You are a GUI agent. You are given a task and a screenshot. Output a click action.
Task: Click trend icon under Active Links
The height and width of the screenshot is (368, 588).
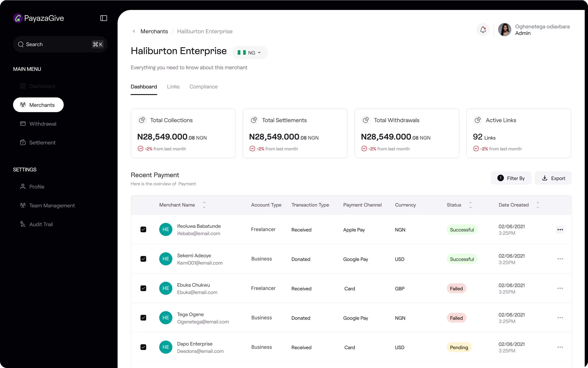click(476, 148)
